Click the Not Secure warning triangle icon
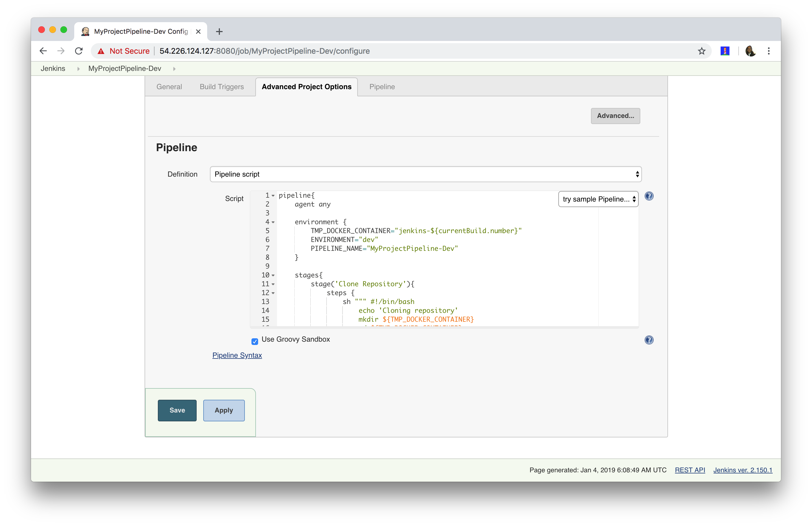Viewport: 812px width, 526px height. (x=101, y=51)
